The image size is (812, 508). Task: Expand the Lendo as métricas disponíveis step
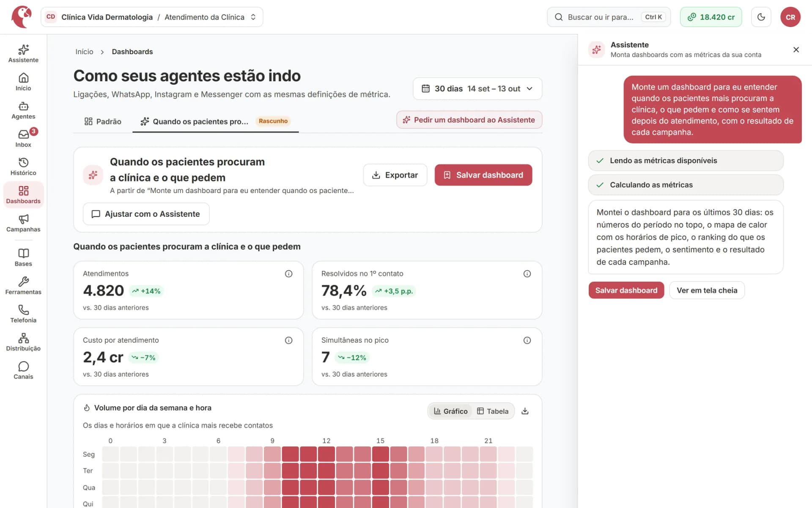(686, 161)
